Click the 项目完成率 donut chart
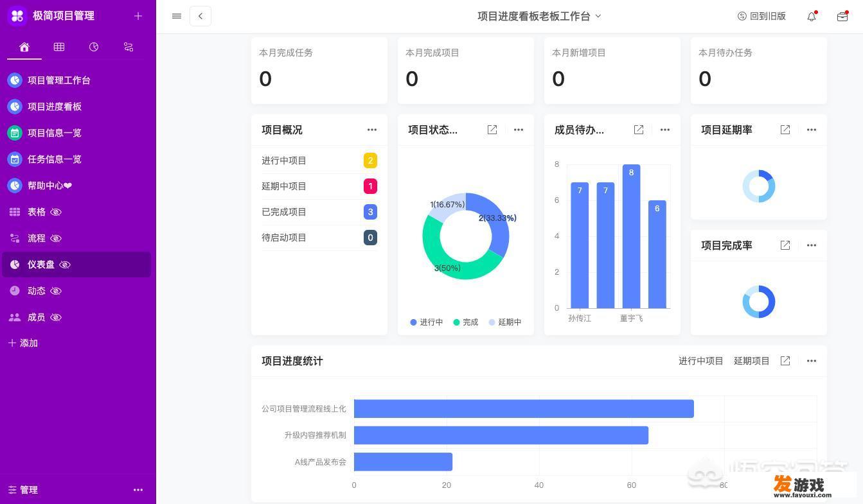Viewport: 863px width, 504px height. pyautogui.click(x=759, y=302)
